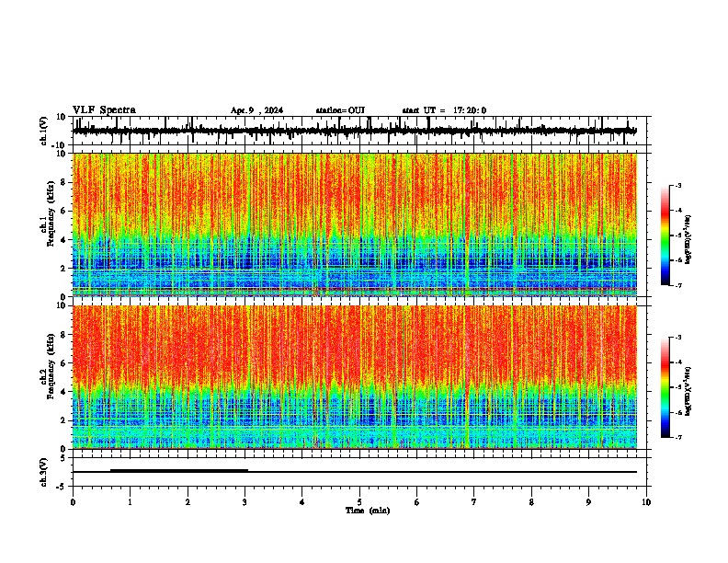Click the 'VLF Spectra' title text
Image resolution: width=728 pixels, height=563 pixels.
pyautogui.click(x=104, y=110)
